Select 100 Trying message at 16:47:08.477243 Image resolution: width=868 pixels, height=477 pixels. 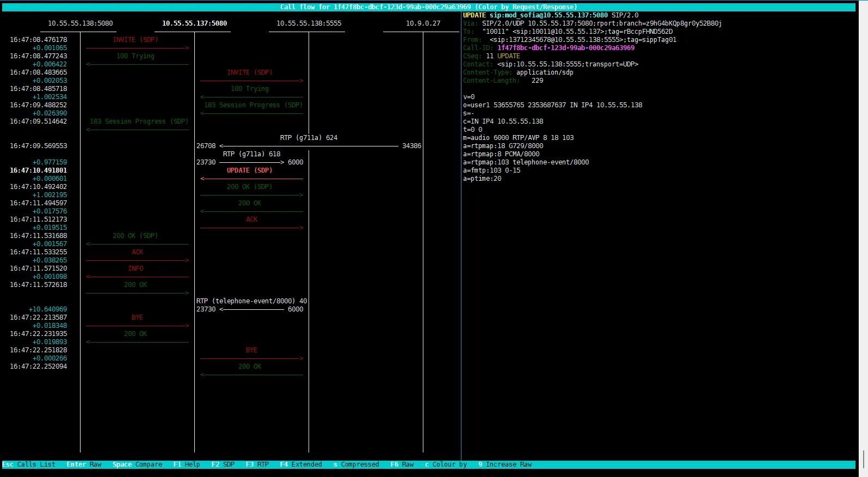pyautogui.click(x=136, y=56)
